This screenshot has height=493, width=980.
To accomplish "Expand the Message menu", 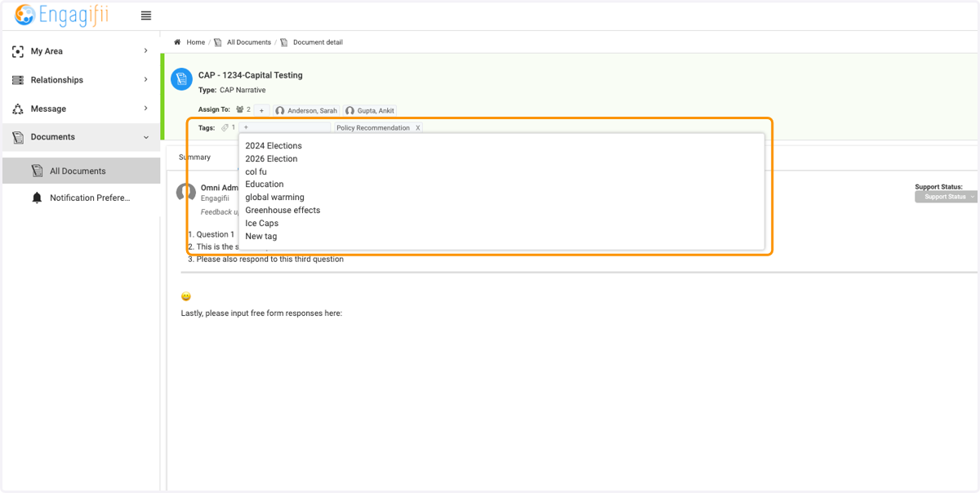I will coord(145,109).
